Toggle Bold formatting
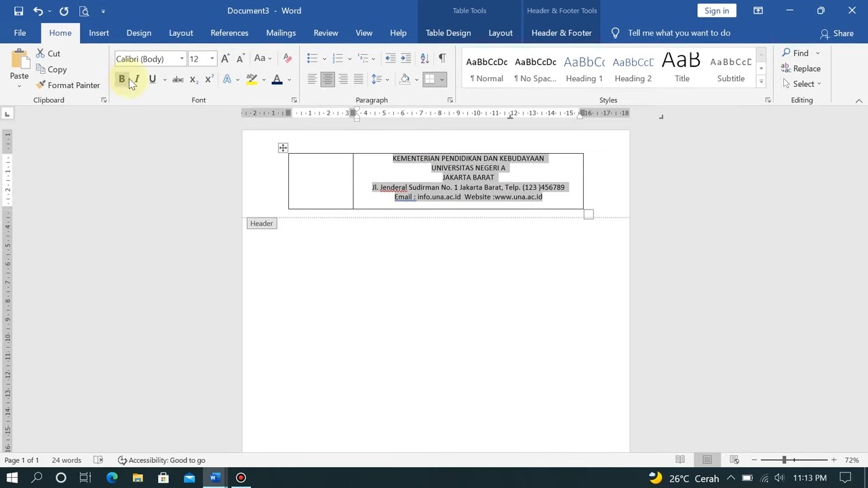The width and height of the screenshot is (868, 488). tap(121, 79)
